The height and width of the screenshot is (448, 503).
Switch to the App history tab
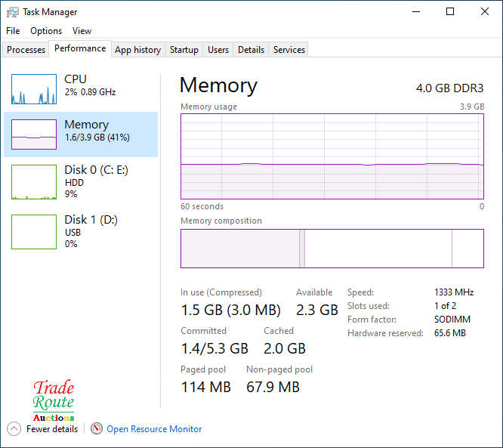(x=137, y=50)
